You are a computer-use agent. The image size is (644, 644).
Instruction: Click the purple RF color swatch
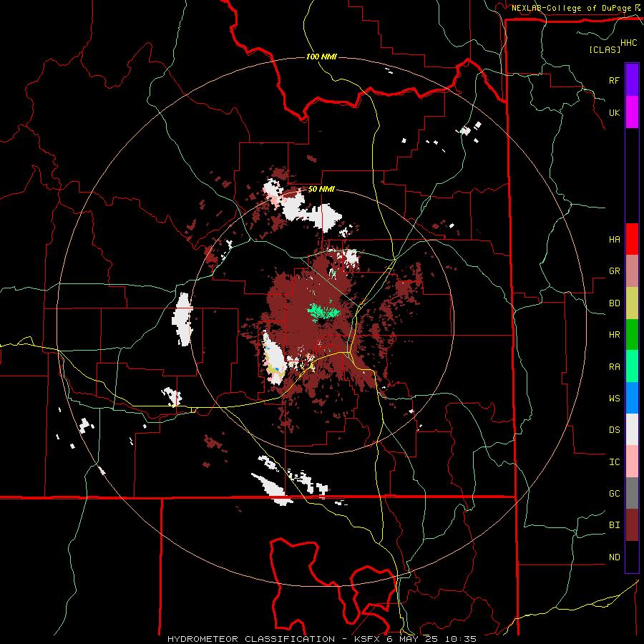632,80
